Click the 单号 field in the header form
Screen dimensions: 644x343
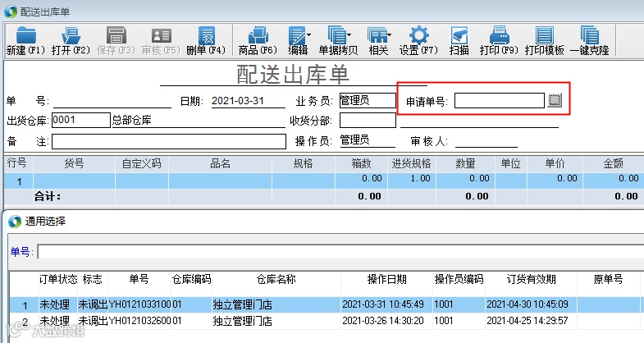point(112,101)
